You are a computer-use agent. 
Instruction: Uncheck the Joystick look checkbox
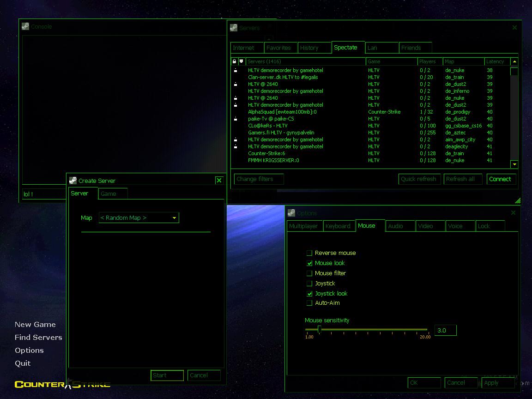click(309, 294)
